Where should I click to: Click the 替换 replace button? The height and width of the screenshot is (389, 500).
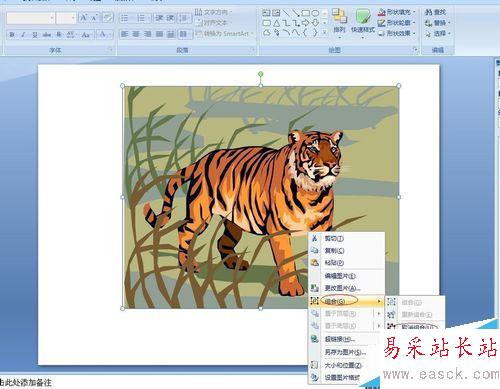coord(437,23)
